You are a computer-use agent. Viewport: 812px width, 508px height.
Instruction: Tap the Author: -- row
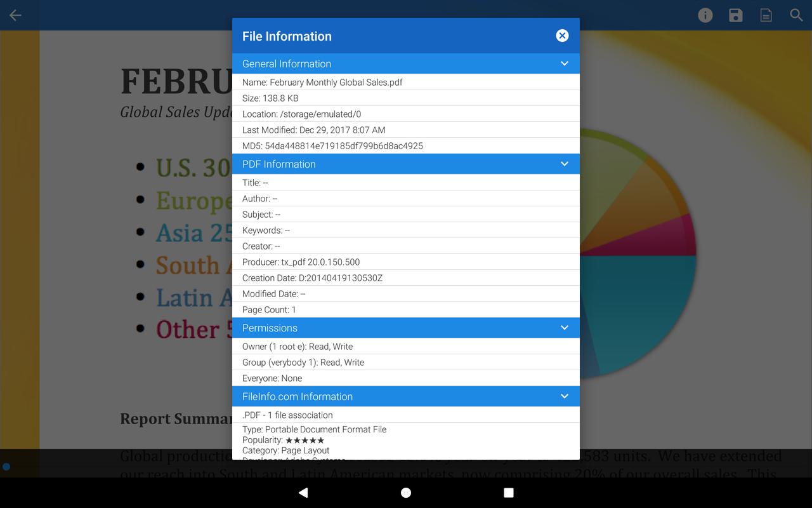(406, 198)
